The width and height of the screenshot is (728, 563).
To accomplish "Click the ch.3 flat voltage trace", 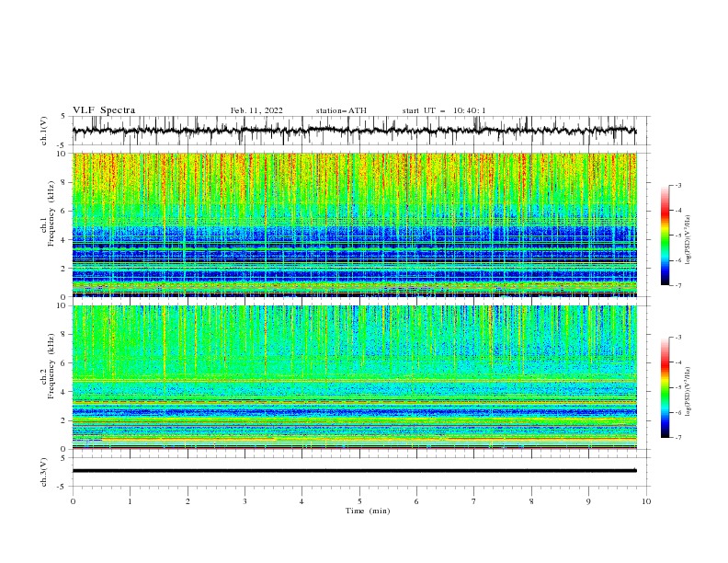I will coord(354,471).
